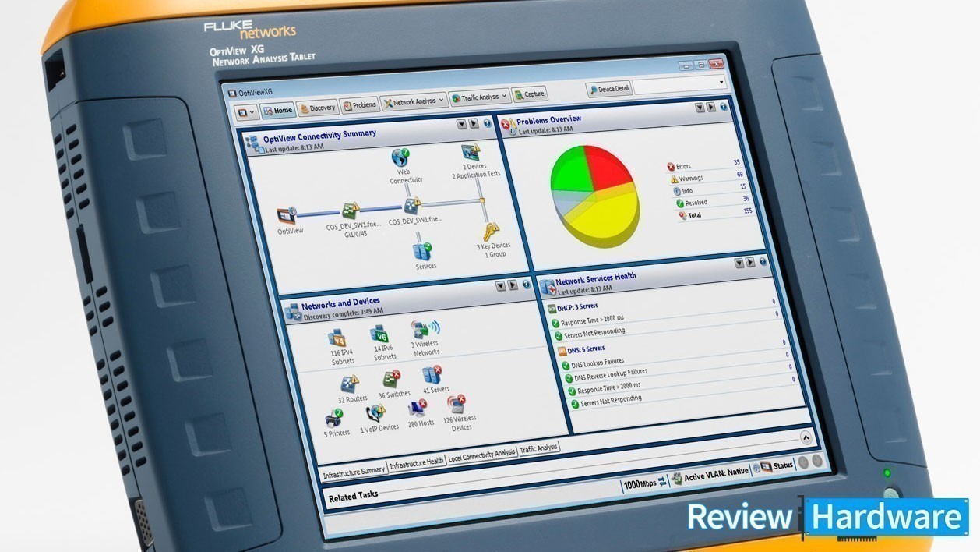Viewport: 980px width, 552px height.
Task: Open the 280 Hosts icon
Action: point(418,409)
